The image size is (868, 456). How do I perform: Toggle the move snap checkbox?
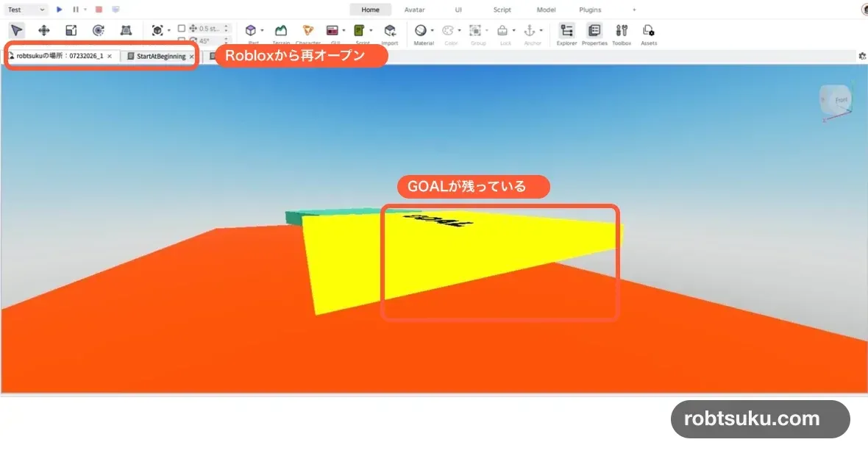(181, 28)
